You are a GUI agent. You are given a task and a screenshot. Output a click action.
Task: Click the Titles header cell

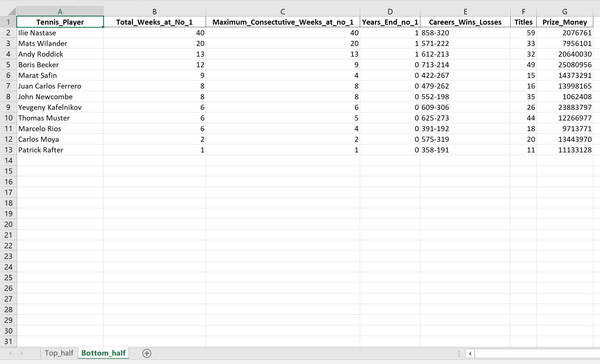(523, 22)
